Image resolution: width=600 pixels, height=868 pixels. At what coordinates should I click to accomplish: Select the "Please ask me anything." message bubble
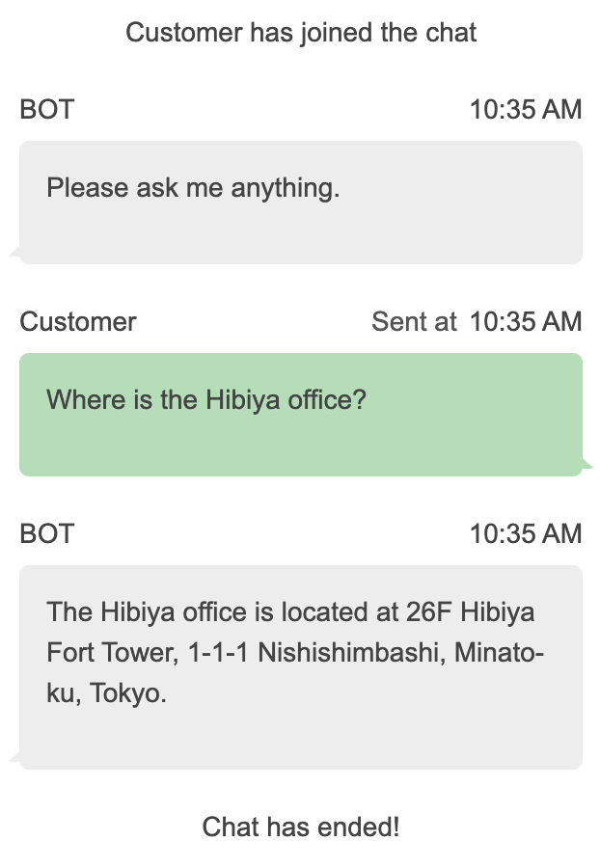tap(301, 203)
